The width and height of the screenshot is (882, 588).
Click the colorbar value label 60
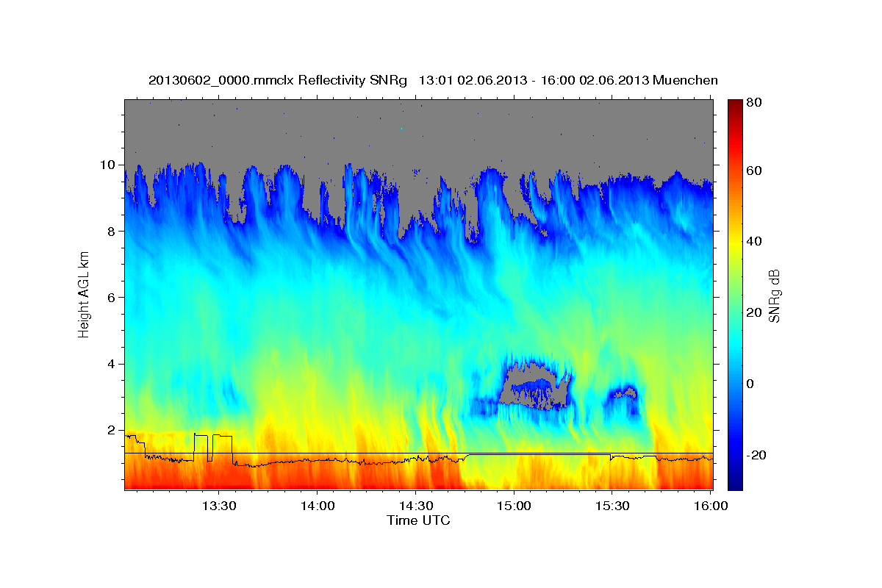(x=754, y=171)
